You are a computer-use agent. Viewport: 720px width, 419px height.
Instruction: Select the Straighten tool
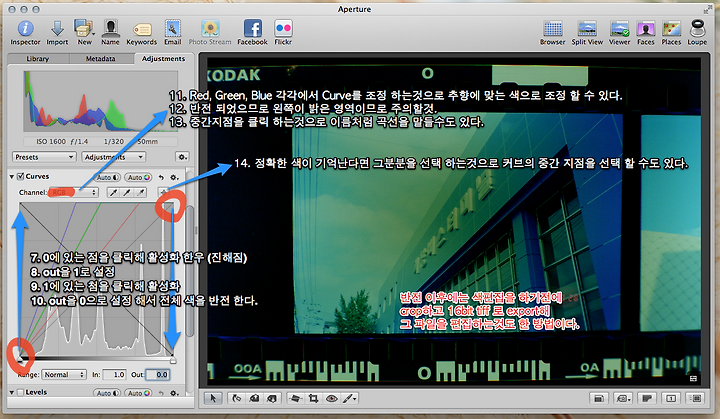point(295,398)
